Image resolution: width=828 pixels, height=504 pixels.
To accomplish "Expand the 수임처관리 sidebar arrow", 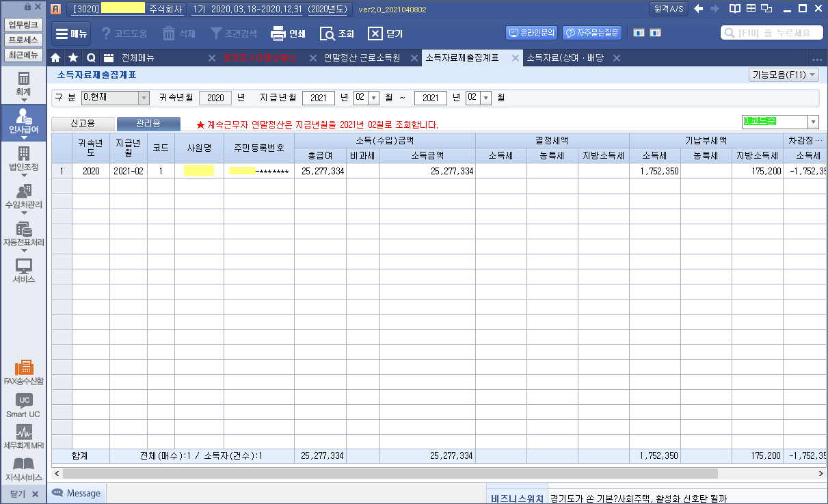I will click(24, 213).
